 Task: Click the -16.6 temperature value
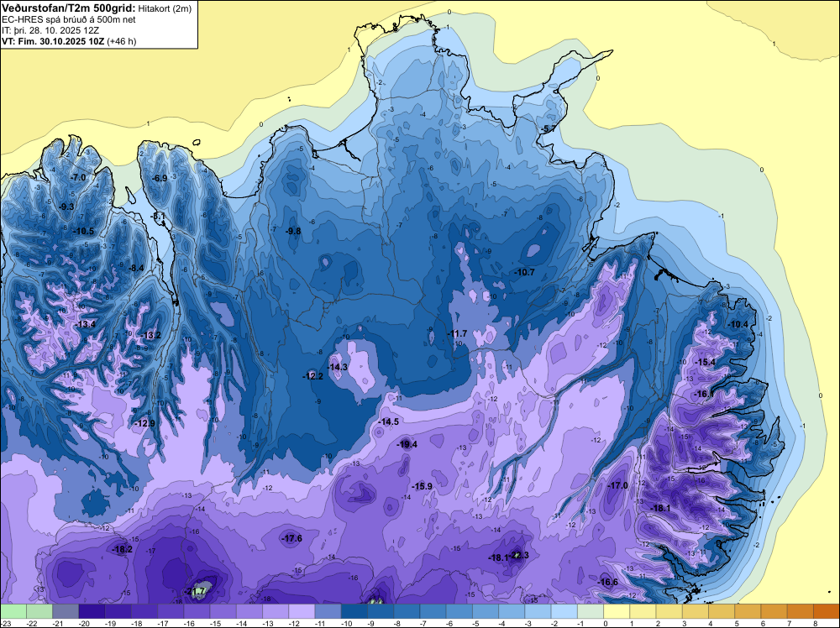[607, 583]
